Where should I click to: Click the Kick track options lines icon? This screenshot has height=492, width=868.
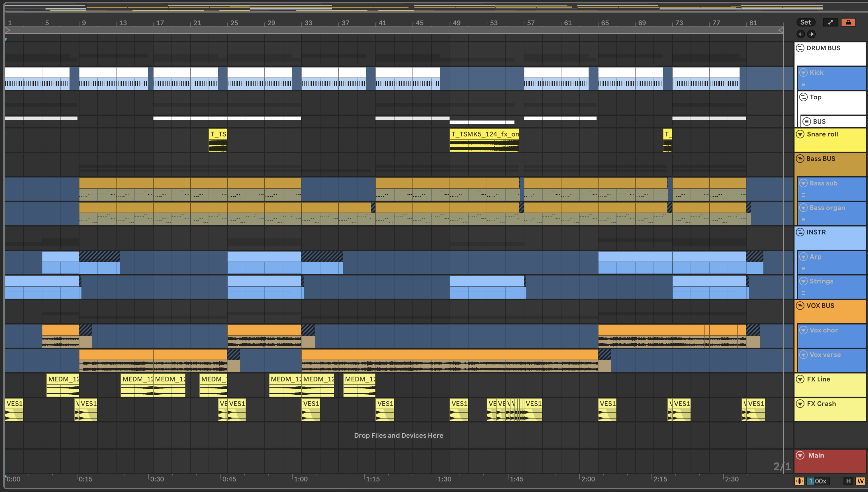coord(803,84)
